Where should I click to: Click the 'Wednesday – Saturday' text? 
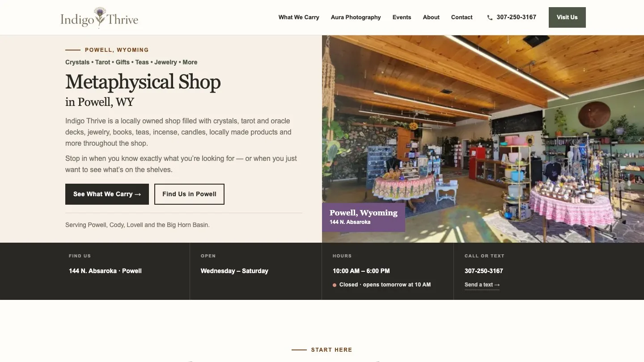tap(234, 271)
